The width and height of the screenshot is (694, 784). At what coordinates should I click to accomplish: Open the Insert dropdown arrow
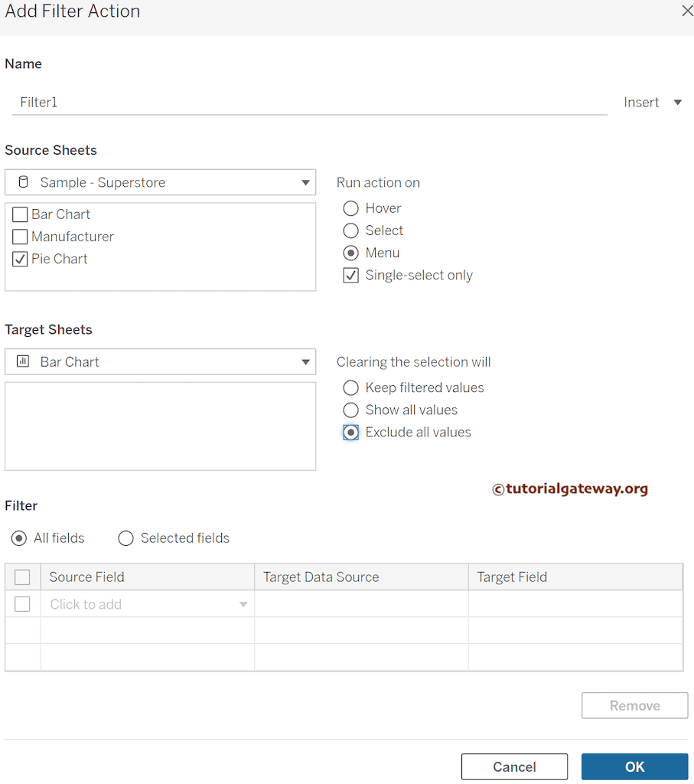(x=677, y=103)
